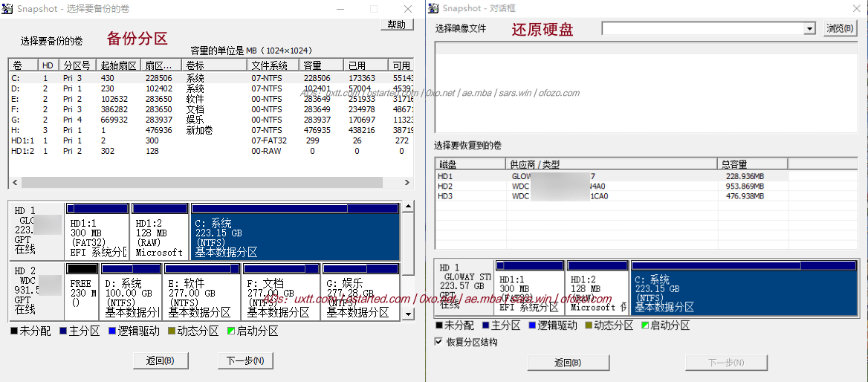Click the E: 软件 partition block on HD 2

click(202, 298)
